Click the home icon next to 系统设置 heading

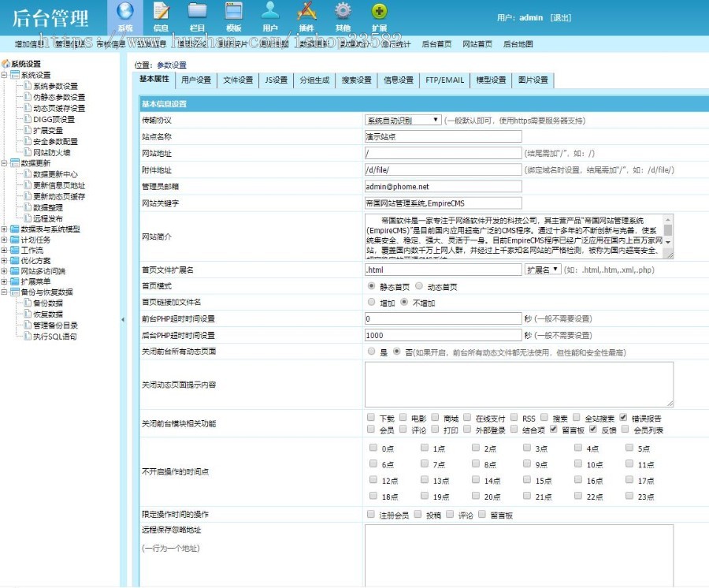pyautogui.click(x=6, y=64)
